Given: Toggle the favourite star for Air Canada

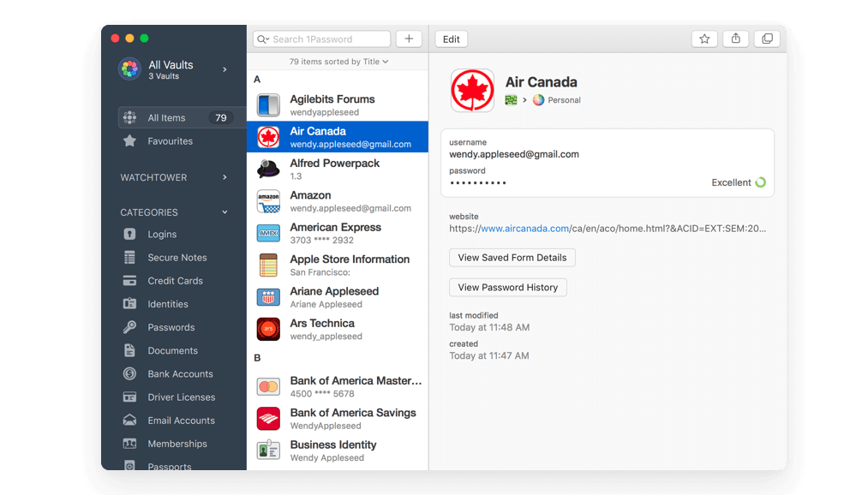Looking at the screenshot, I should point(703,39).
